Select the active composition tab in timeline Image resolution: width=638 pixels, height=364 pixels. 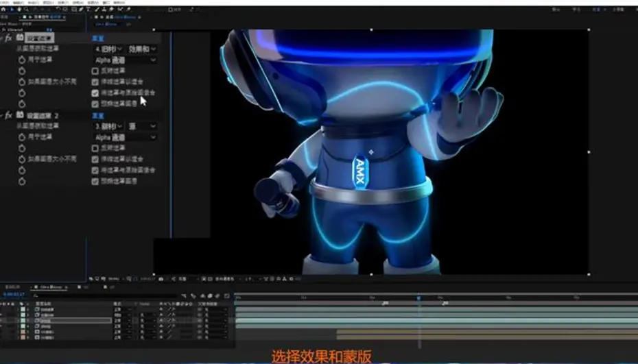pos(49,287)
